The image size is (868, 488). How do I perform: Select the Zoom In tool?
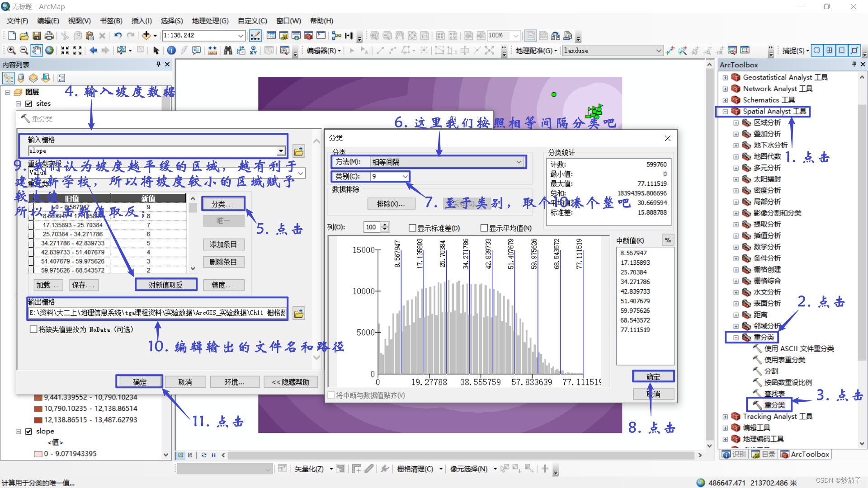12,50
